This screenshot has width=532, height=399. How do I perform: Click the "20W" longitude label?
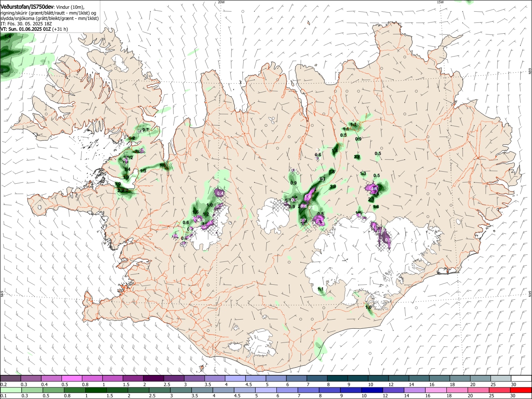pos(221,2)
